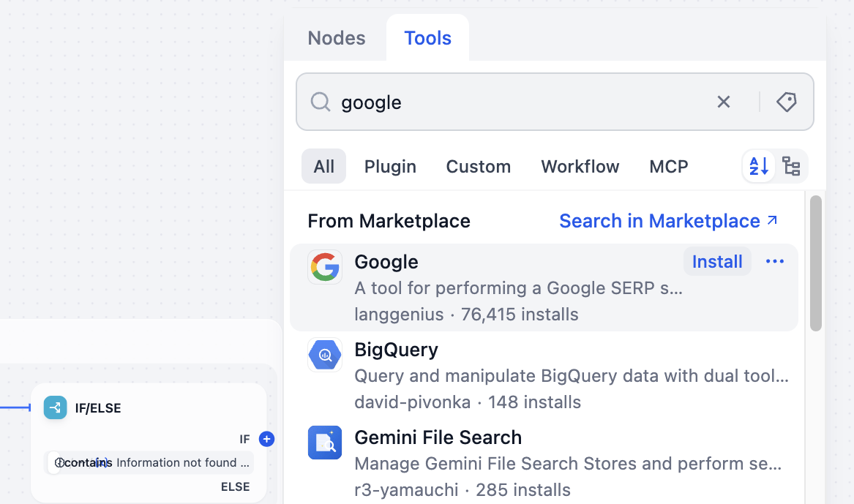Filter tools by MCP
The height and width of the screenshot is (504, 854).
668,166
